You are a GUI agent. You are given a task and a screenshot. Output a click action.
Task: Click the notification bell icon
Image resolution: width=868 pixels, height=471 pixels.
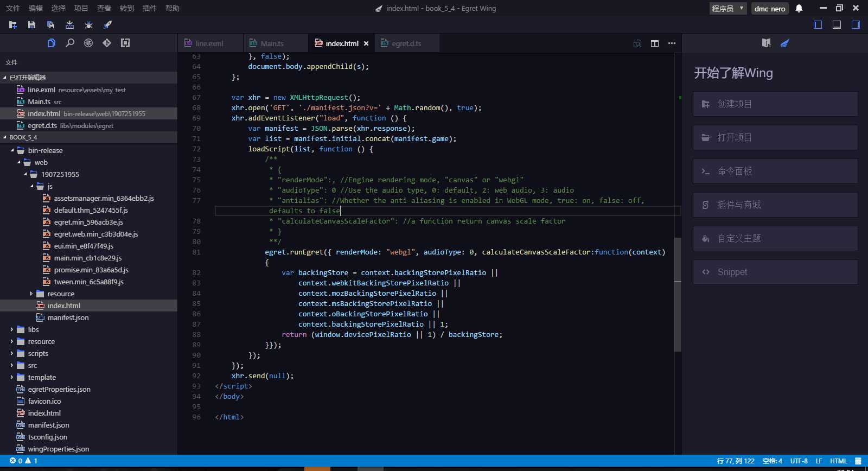point(799,8)
